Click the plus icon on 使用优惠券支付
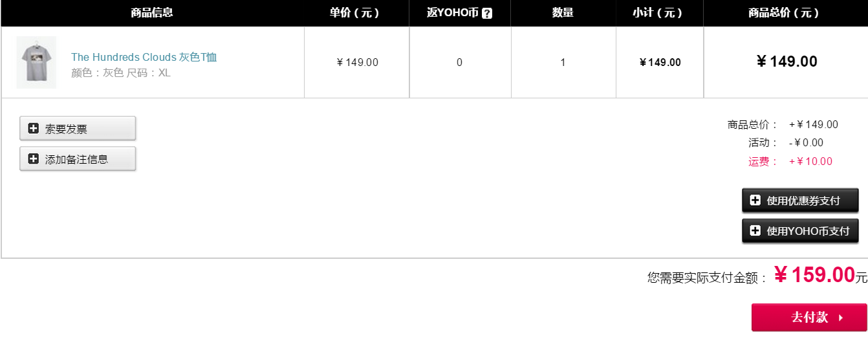This screenshot has width=868, height=352. pyautogui.click(x=755, y=200)
